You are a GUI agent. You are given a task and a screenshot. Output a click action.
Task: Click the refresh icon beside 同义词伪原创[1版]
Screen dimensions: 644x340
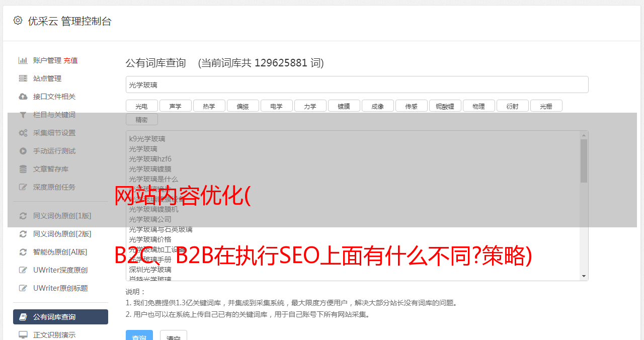tap(23, 216)
